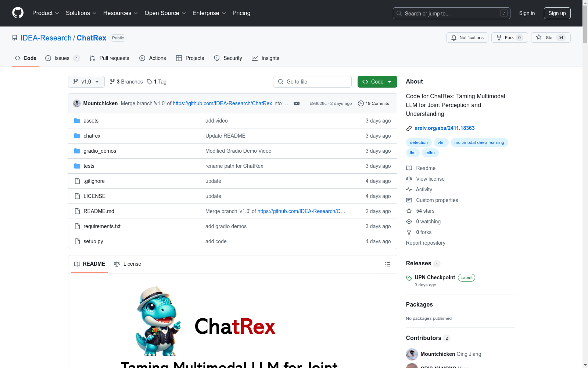Viewport: 588px width, 368px height.
Task: Click the Report repository link
Action: 426,243
